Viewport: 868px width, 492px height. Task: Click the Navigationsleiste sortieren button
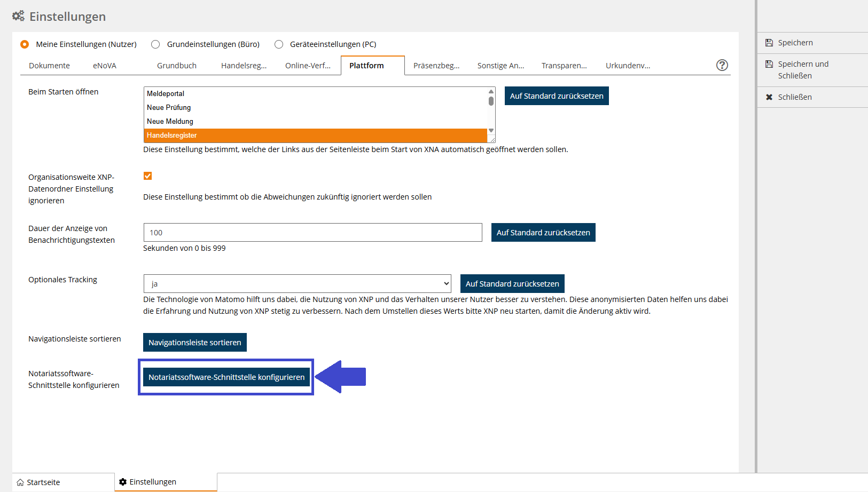point(195,343)
